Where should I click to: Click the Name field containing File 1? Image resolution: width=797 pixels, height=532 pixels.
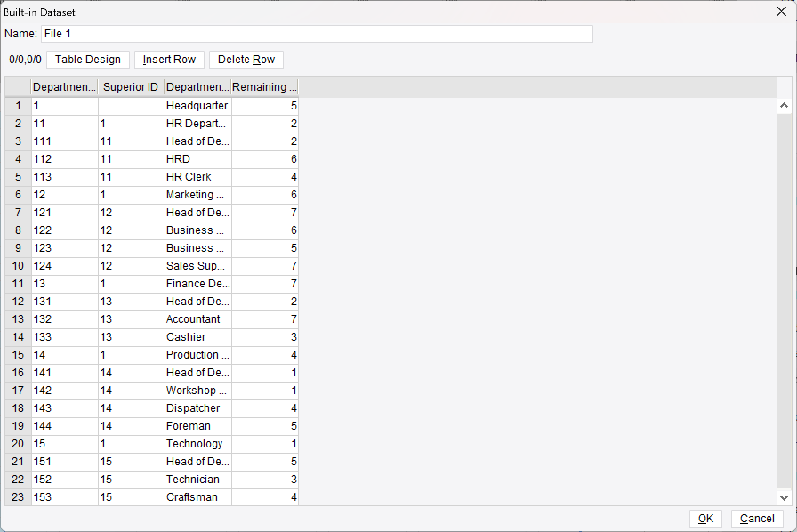(317, 34)
